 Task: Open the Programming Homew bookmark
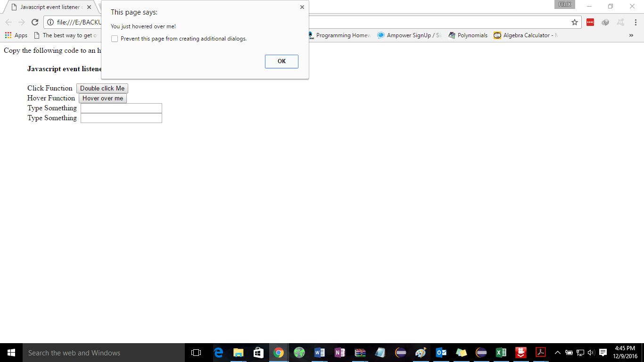(339, 35)
